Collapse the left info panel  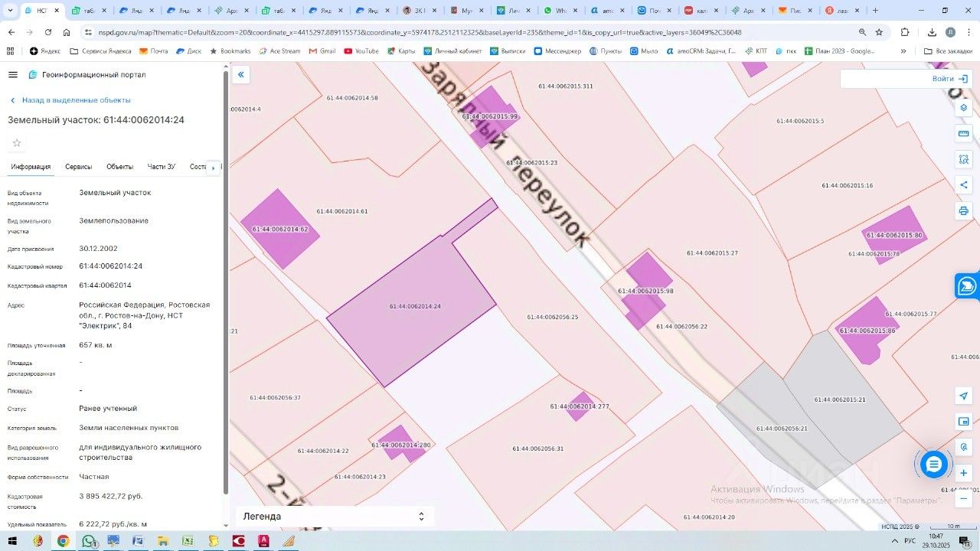tap(241, 74)
